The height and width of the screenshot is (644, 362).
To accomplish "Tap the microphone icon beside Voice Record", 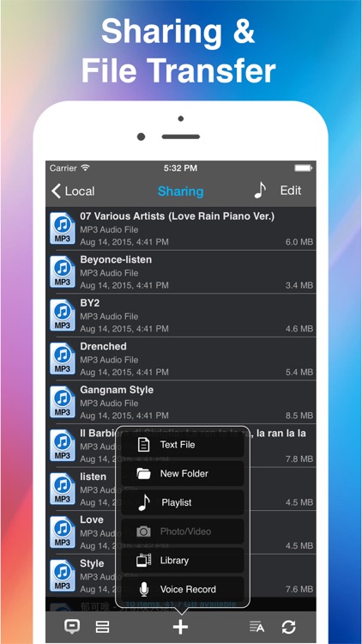I will pyautogui.click(x=143, y=589).
